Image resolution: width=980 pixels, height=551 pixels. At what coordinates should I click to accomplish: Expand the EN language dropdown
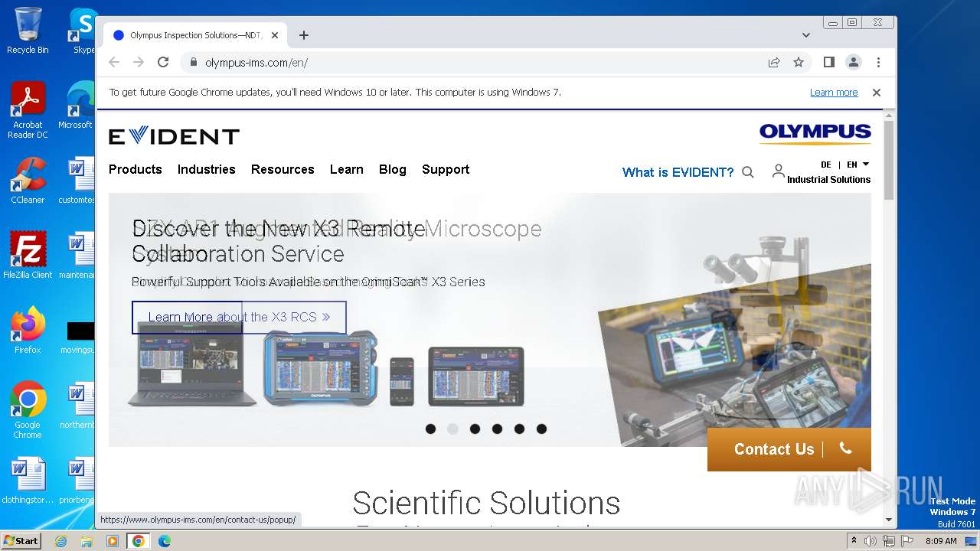pyautogui.click(x=857, y=165)
